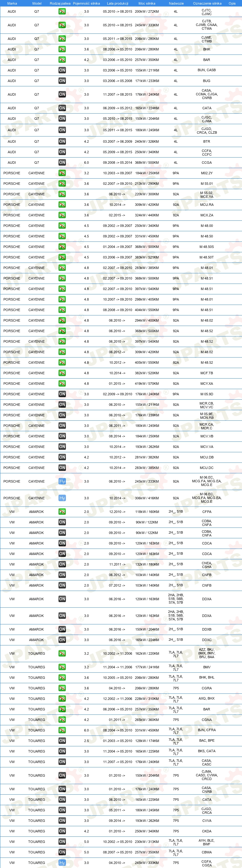Select the M 55.01 engine code cell
Screen dimensions: 242x868
tap(207, 184)
